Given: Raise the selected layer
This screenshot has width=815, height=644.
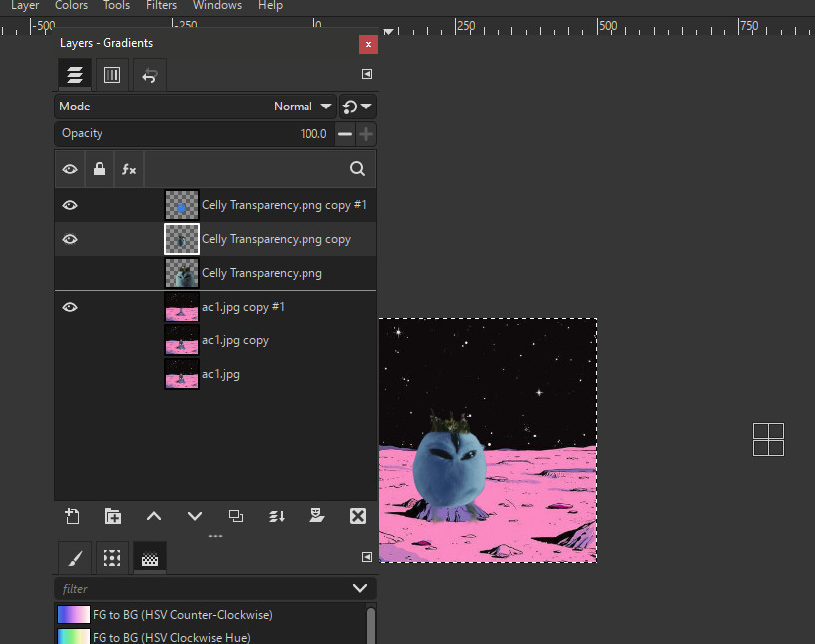Looking at the screenshot, I should 154,516.
